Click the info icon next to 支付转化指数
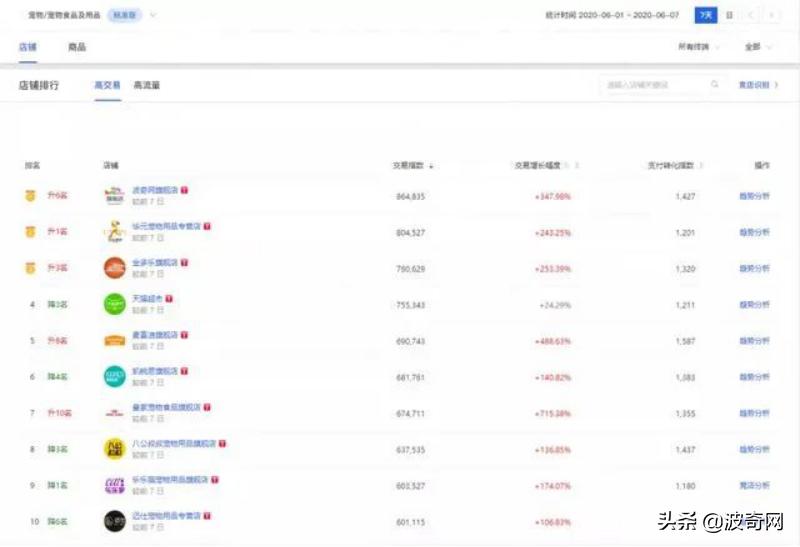Image resolution: width=800 pixels, height=547 pixels. tap(701, 165)
